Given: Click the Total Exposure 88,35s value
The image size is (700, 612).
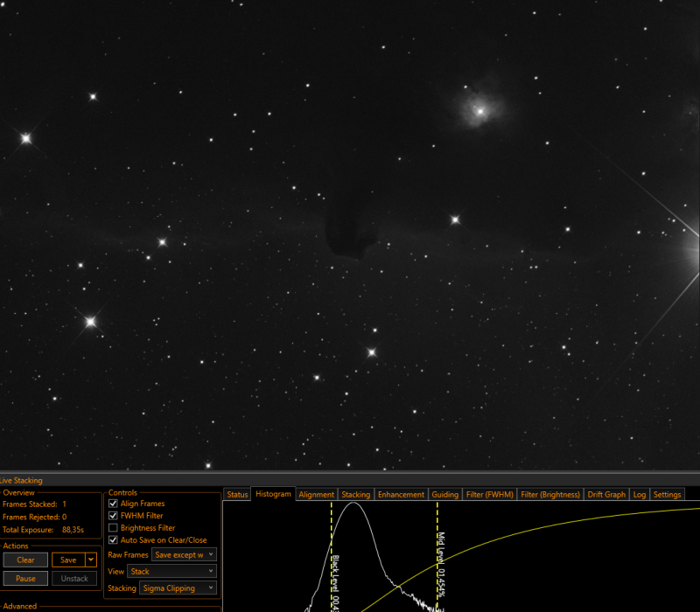Looking at the screenshot, I should point(73,530).
